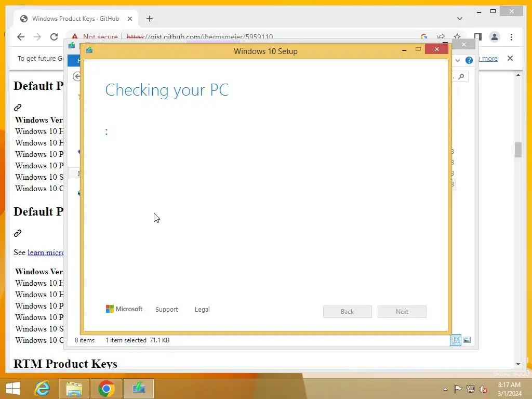Switch File Explorer to large icons view
The height and width of the screenshot is (399, 532).
[467, 340]
